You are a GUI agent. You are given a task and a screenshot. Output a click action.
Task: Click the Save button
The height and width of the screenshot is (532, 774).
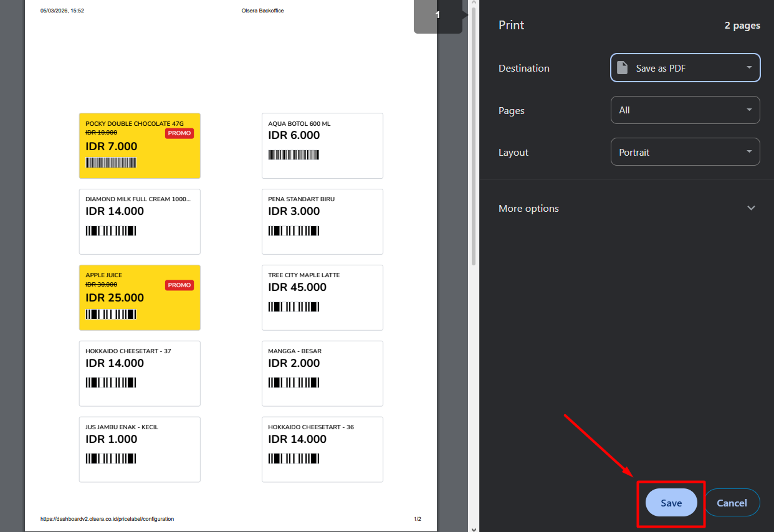[671, 503]
